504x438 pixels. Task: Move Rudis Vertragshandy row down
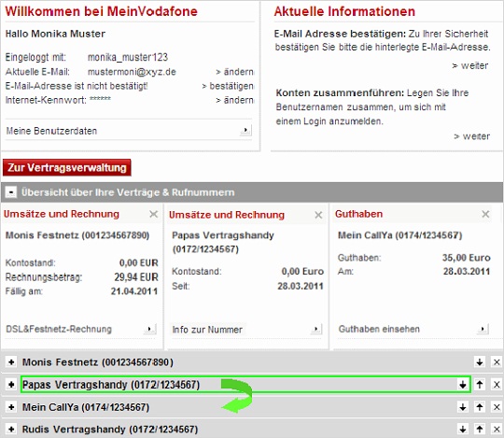click(x=463, y=429)
